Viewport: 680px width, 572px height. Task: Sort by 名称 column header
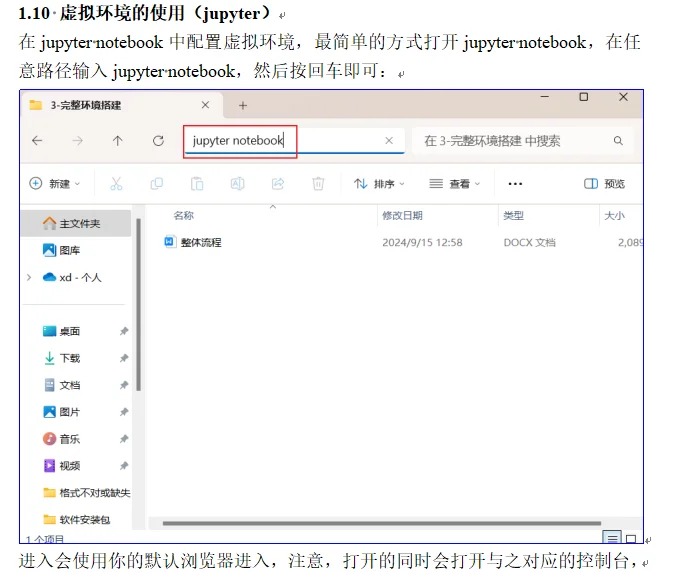pyautogui.click(x=183, y=216)
